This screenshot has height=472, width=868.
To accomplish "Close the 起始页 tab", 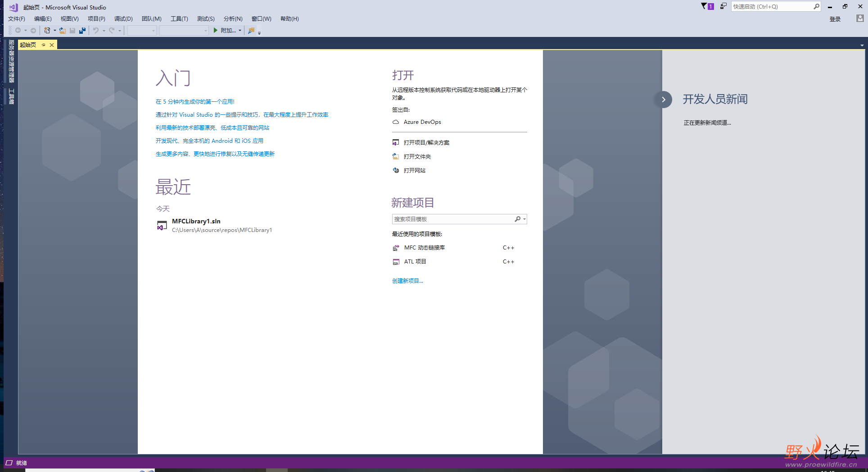I will 52,45.
